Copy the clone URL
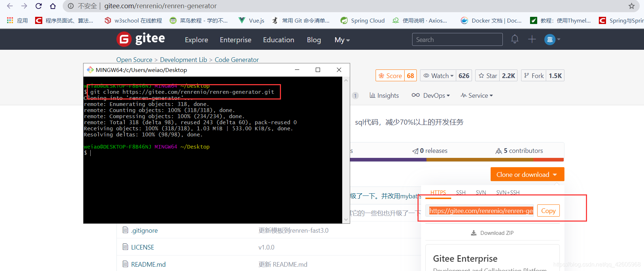The image size is (644, 271). click(x=548, y=211)
